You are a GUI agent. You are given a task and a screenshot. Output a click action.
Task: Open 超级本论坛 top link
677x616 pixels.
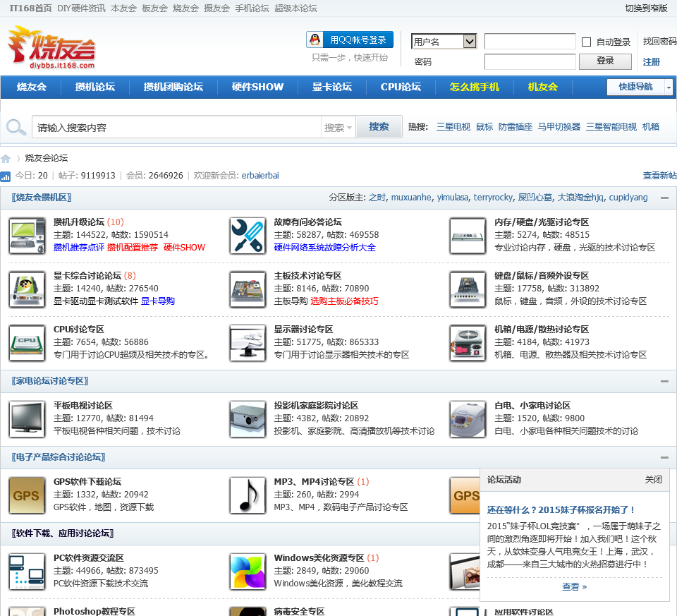tap(295, 8)
